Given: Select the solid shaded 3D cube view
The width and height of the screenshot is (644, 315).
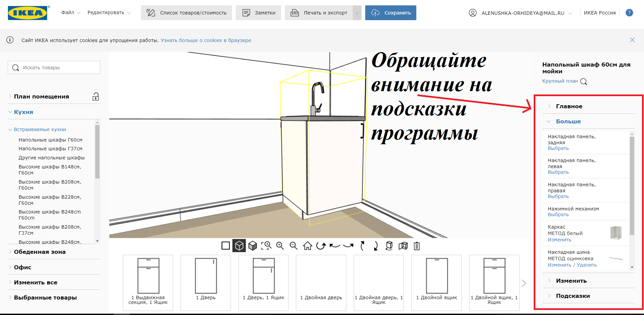Looking at the screenshot, I should (253, 246).
